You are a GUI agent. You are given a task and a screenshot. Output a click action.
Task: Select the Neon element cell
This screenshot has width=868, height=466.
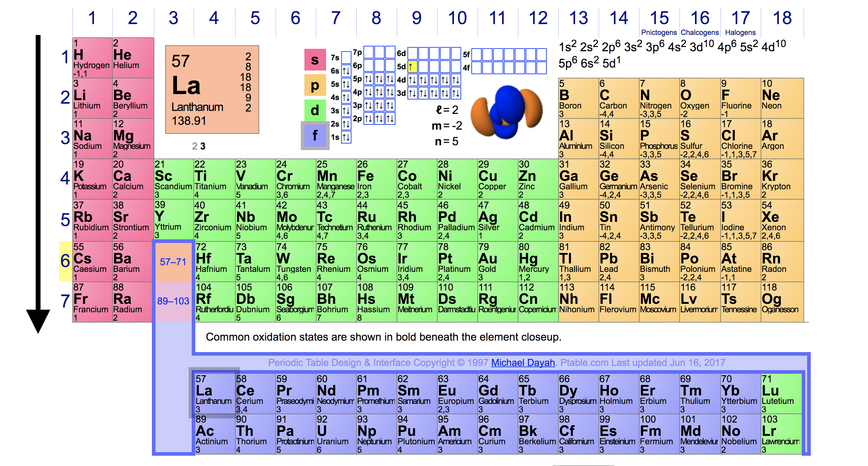tap(782, 98)
